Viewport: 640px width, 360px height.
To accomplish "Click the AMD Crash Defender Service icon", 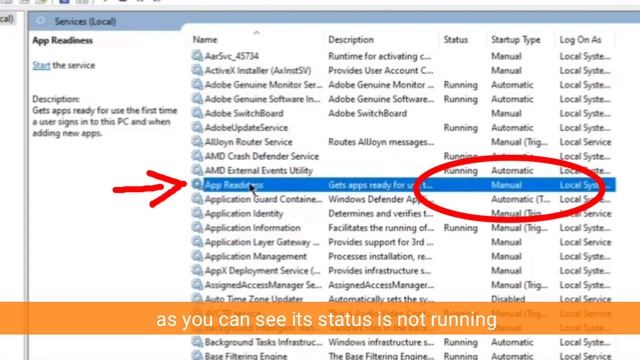I will [x=197, y=156].
